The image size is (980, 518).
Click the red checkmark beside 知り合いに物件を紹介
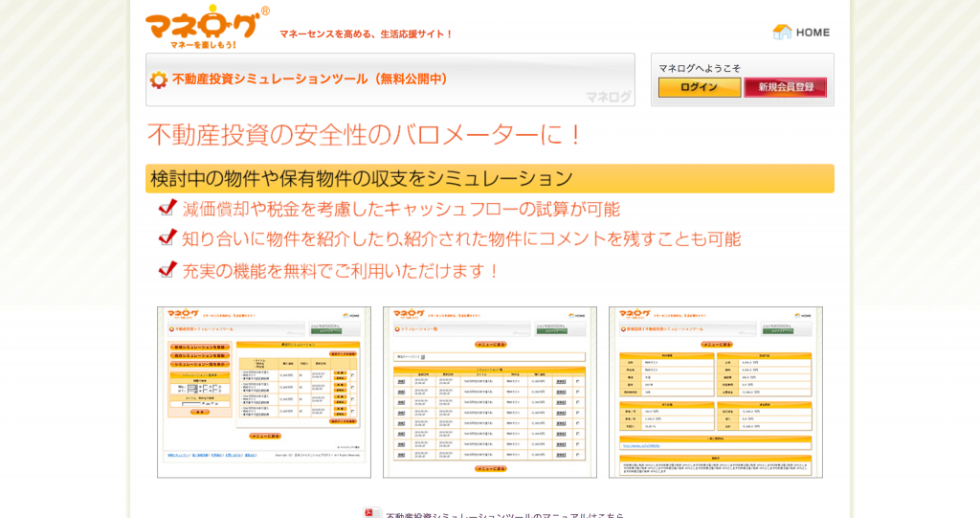(x=168, y=237)
